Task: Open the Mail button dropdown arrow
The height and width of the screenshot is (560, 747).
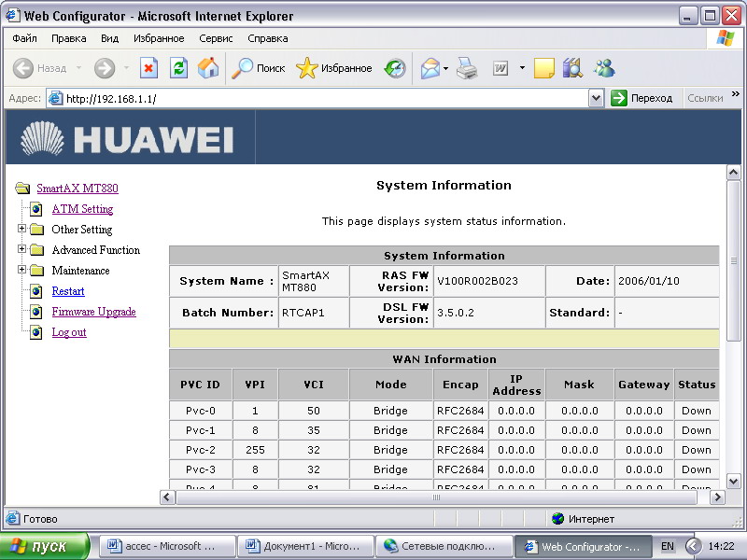Action: coord(446,68)
